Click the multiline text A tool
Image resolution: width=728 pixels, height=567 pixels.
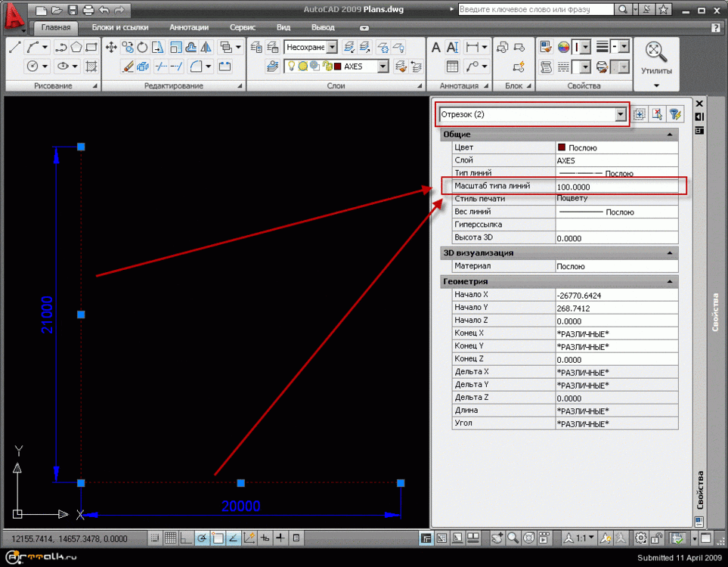[436, 48]
